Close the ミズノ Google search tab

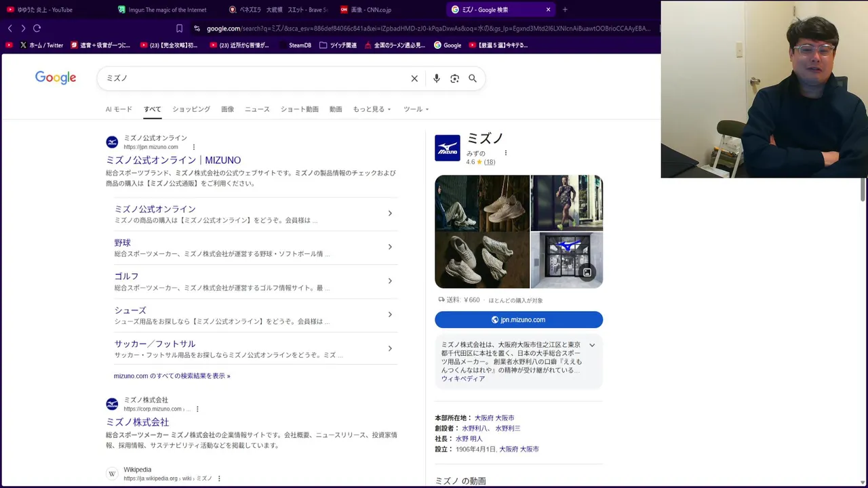point(548,9)
